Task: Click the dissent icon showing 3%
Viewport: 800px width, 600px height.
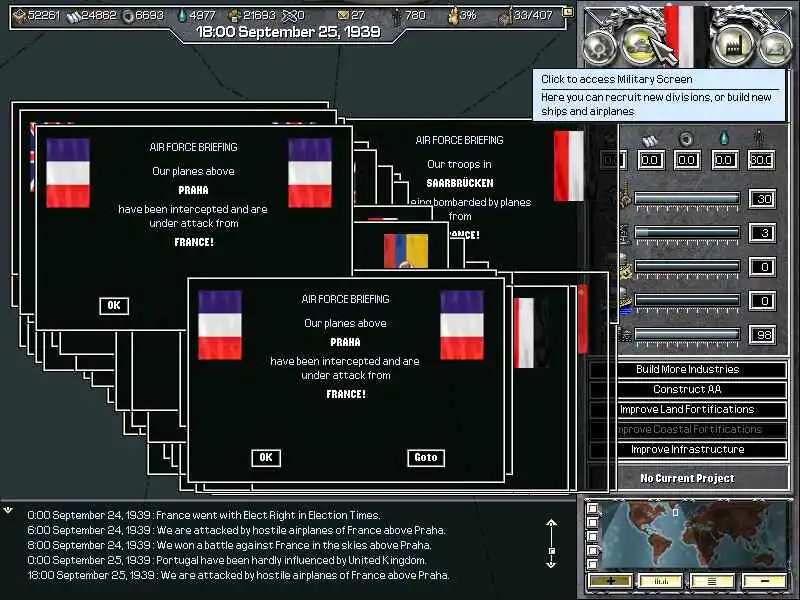Action: pos(453,16)
